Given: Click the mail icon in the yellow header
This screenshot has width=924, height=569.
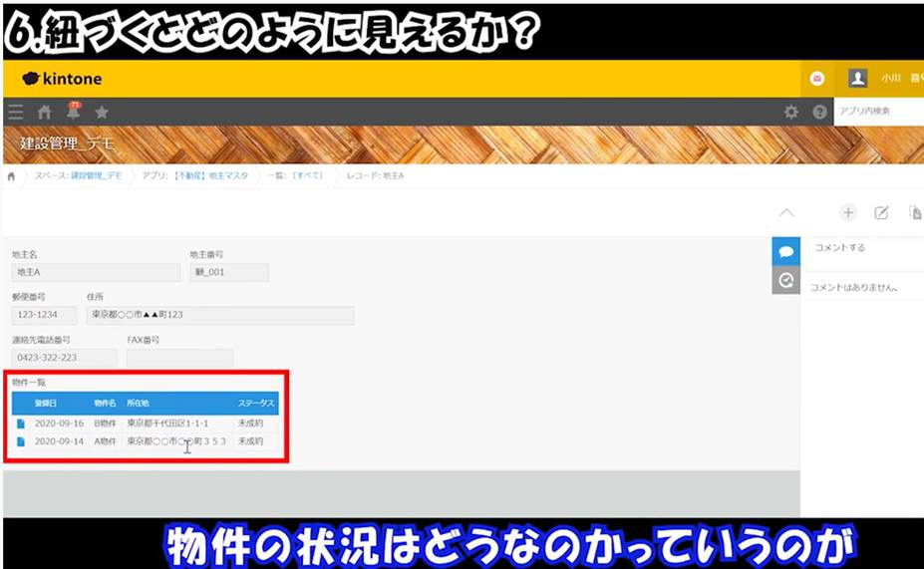Looking at the screenshot, I should click(x=817, y=79).
